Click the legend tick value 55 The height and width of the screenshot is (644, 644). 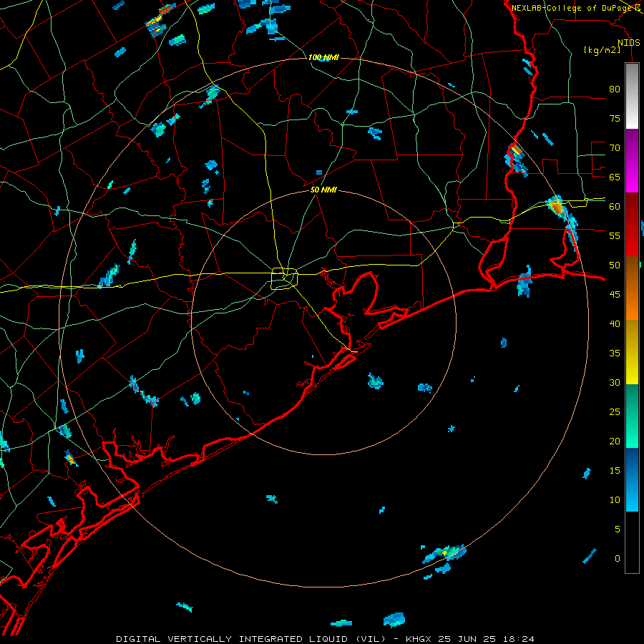click(x=615, y=235)
